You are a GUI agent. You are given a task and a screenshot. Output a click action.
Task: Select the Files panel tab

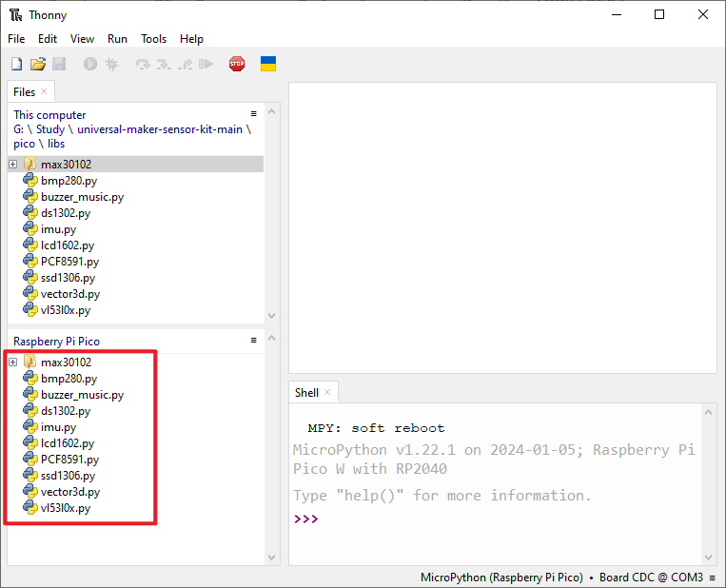click(24, 92)
